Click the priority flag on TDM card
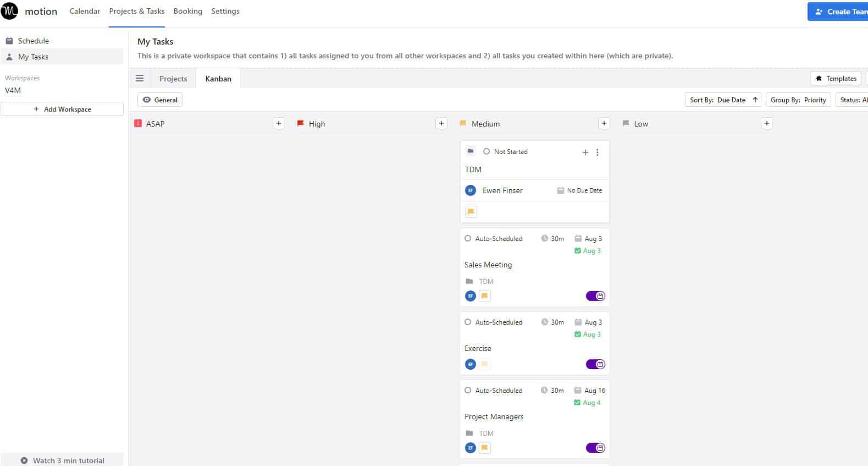Screen dimensions: 868x466 [x=471, y=212]
